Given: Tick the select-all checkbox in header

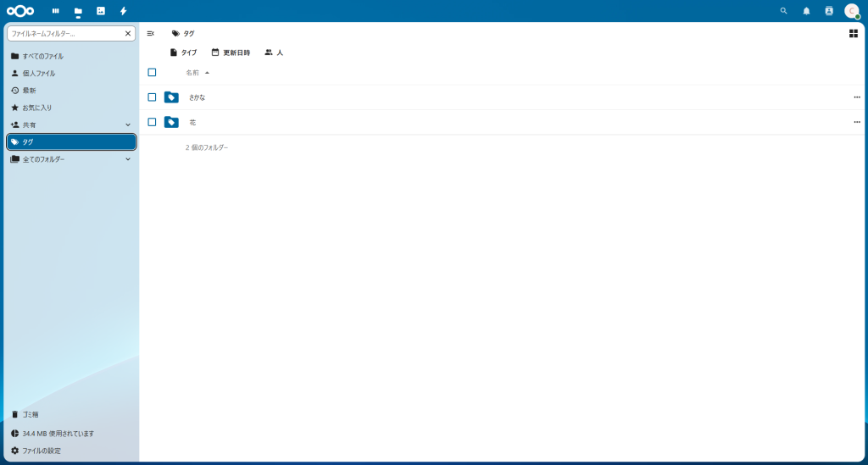Looking at the screenshot, I should (152, 72).
